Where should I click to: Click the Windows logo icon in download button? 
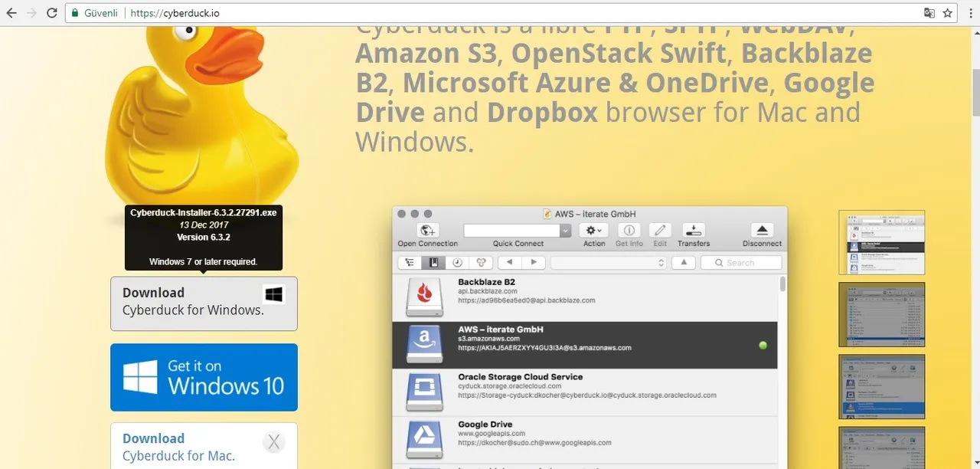[x=274, y=294]
